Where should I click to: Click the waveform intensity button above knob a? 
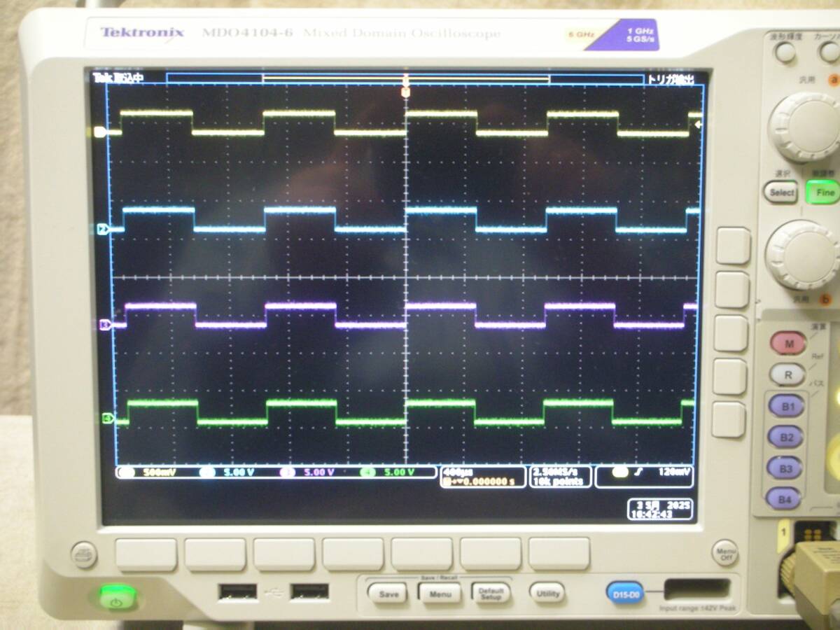click(x=785, y=53)
